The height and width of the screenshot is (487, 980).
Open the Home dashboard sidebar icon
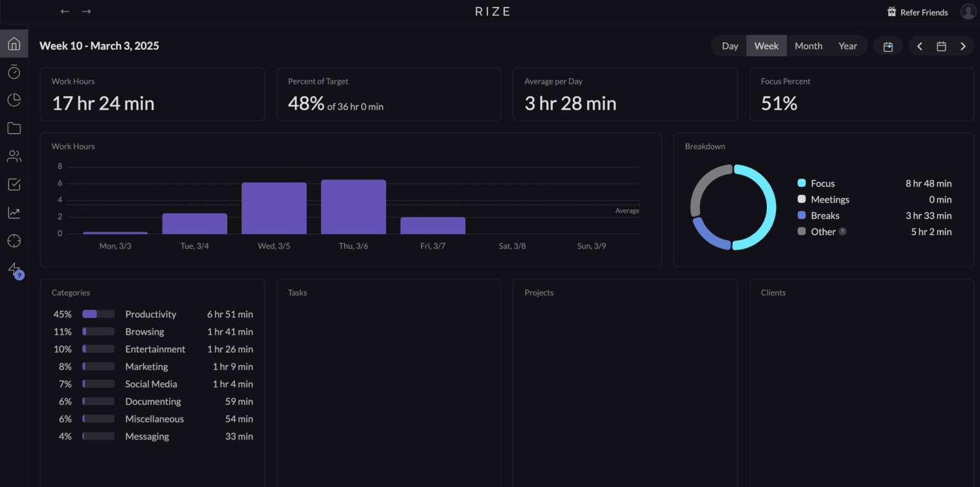click(x=14, y=44)
